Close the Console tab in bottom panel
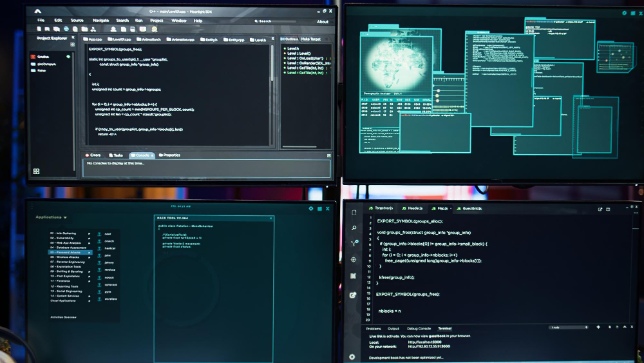644x363 pixels. 153,155
